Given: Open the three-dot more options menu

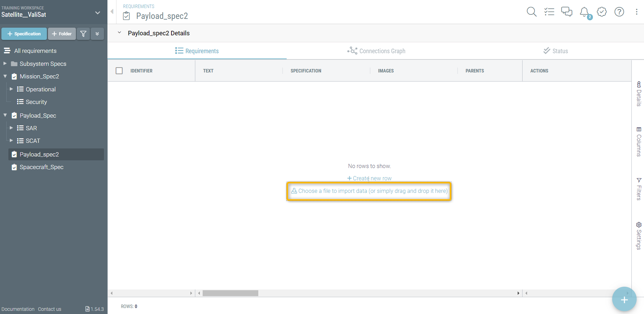Looking at the screenshot, I should click(636, 12).
